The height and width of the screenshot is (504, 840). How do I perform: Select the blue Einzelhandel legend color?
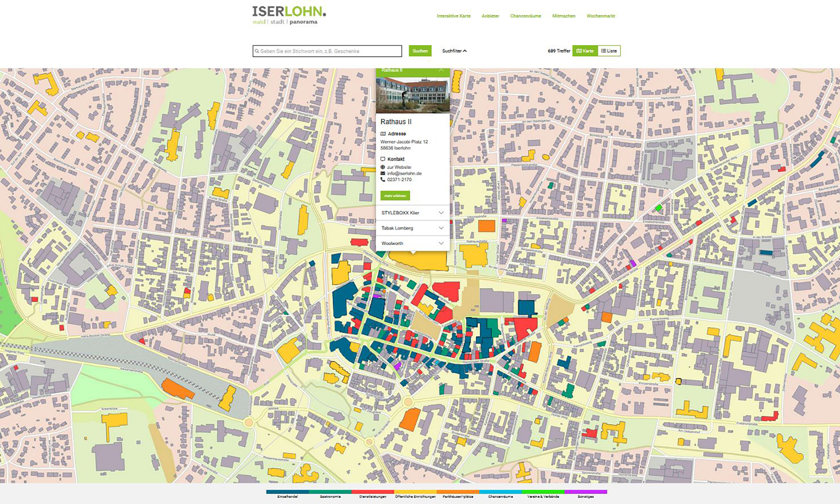point(287,492)
